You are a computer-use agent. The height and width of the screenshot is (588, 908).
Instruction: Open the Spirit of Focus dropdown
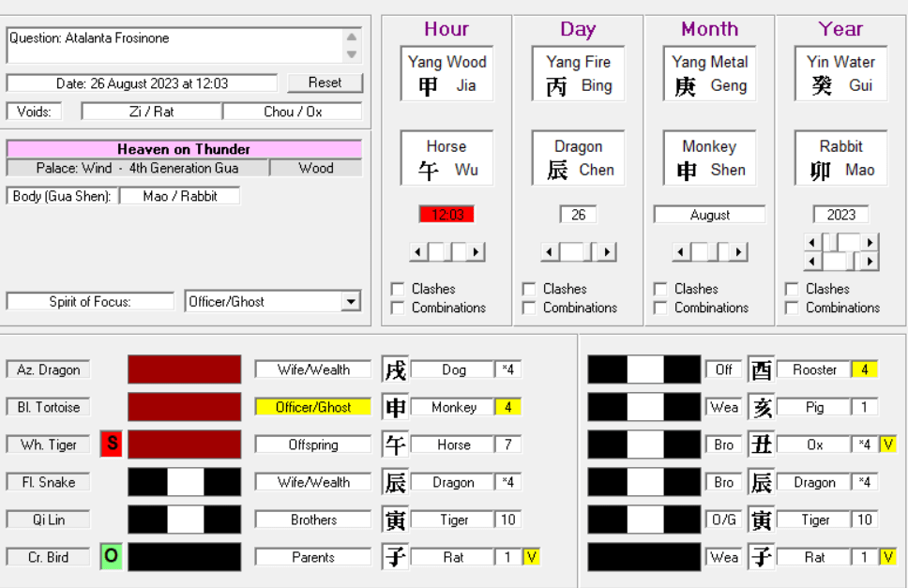click(x=352, y=302)
